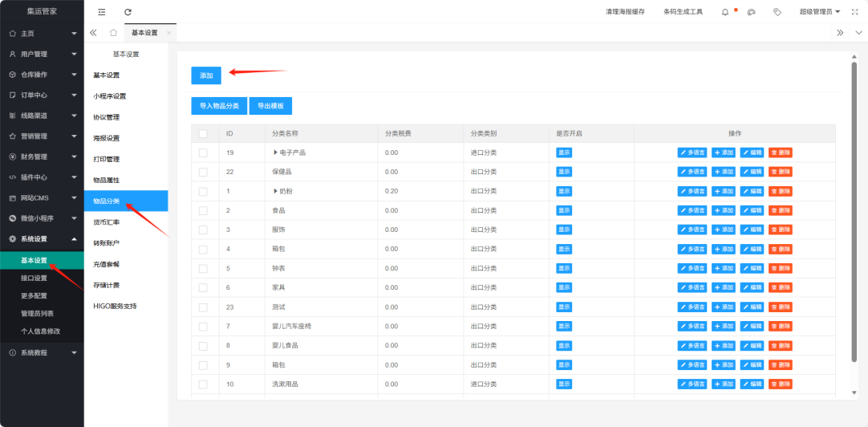Image resolution: width=868 pixels, height=427 pixels.
Task: Expand the 奶粉 category row triangle
Action: pyautogui.click(x=275, y=191)
